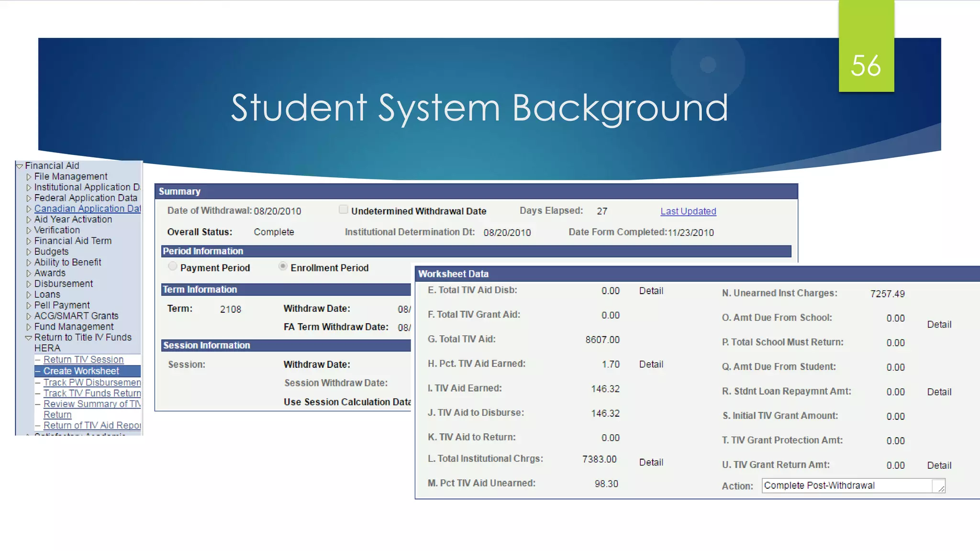
Task: Expand the Aid Year Activation arrow
Action: [x=29, y=220]
